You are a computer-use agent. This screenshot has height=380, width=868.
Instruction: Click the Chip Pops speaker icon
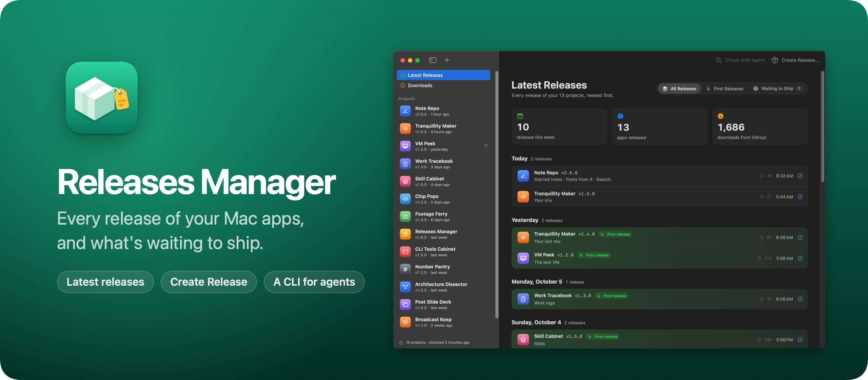(405, 199)
